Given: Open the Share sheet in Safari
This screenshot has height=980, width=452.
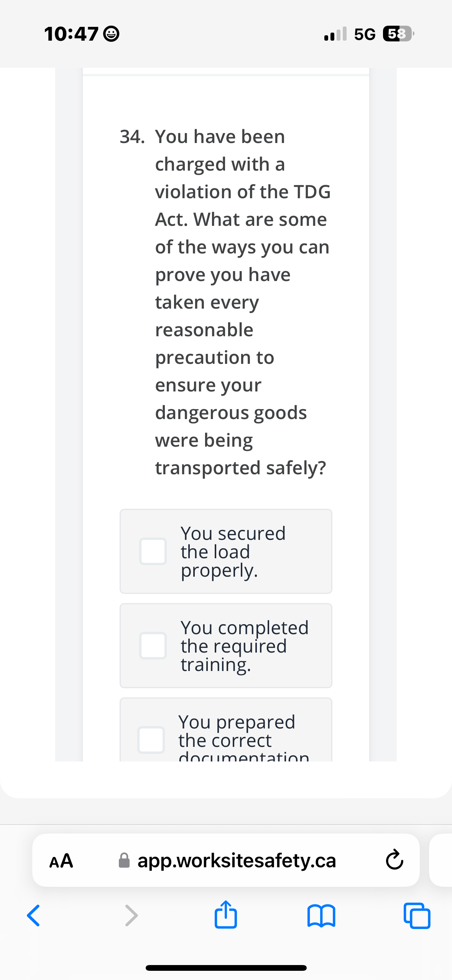Looking at the screenshot, I should pyautogui.click(x=226, y=915).
